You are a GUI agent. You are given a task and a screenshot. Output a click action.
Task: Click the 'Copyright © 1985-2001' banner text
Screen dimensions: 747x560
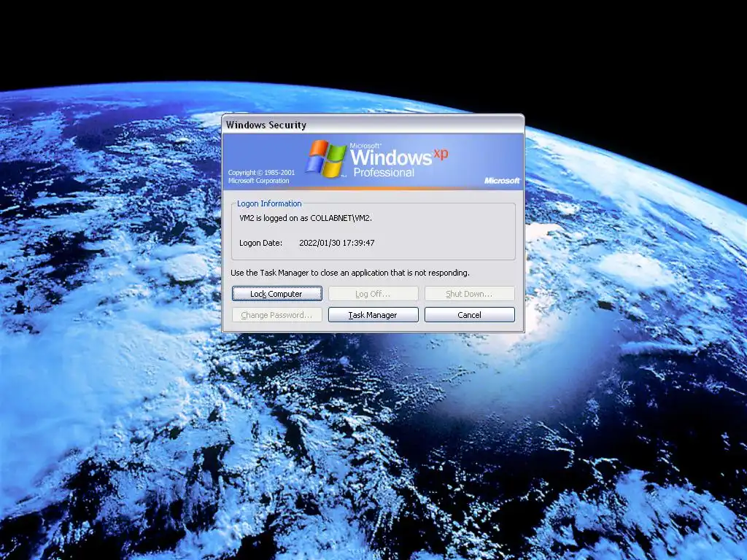tap(261, 172)
